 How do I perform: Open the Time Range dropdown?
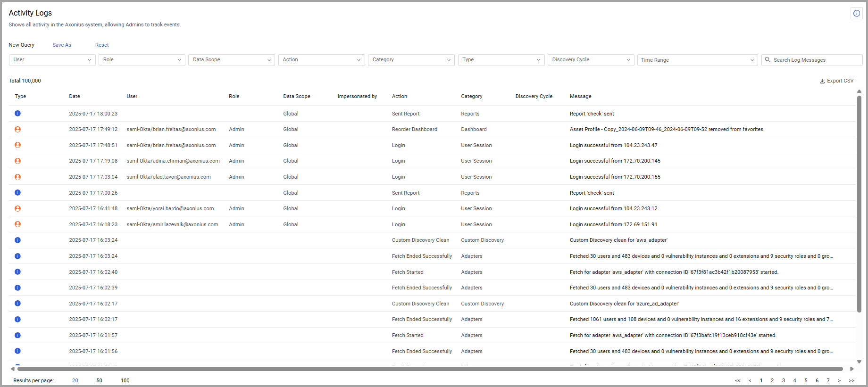tap(697, 60)
